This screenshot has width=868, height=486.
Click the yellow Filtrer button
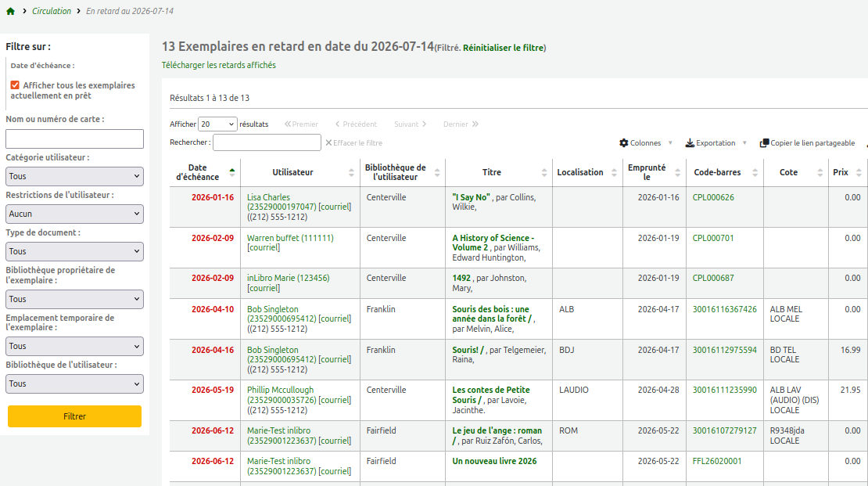[x=75, y=416]
